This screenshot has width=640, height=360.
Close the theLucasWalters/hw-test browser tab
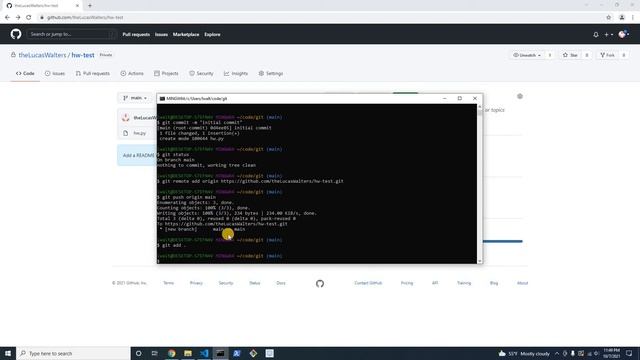click(77, 6)
